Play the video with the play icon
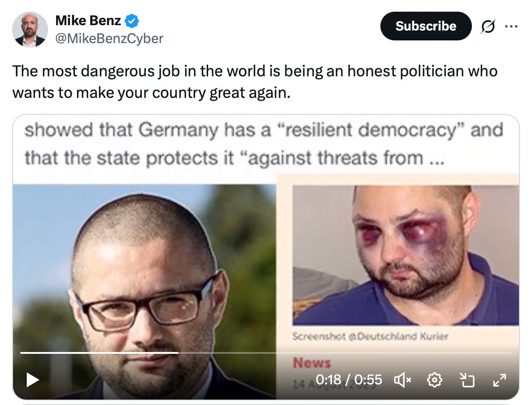Screen dimensions: 532x405 click(x=33, y=379)
